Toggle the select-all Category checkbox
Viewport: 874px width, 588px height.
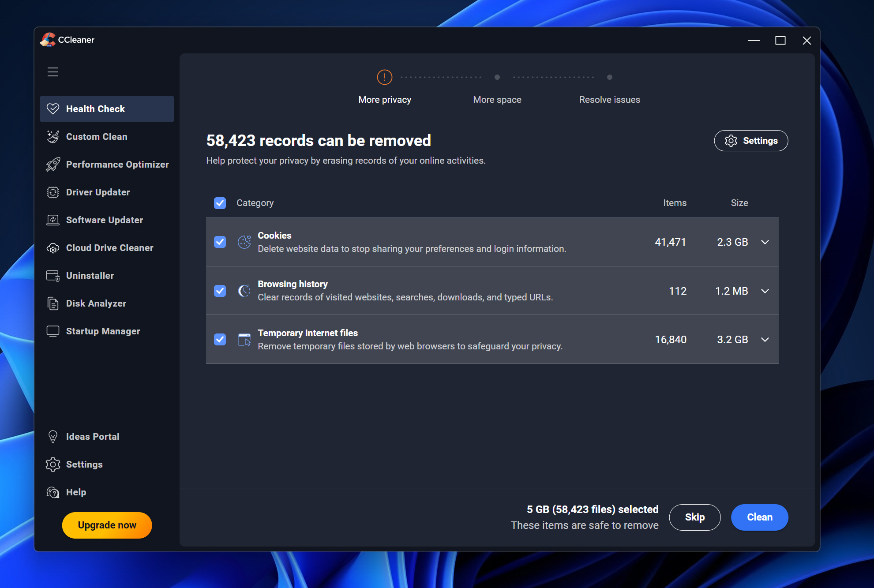click(x=219, y=203)
